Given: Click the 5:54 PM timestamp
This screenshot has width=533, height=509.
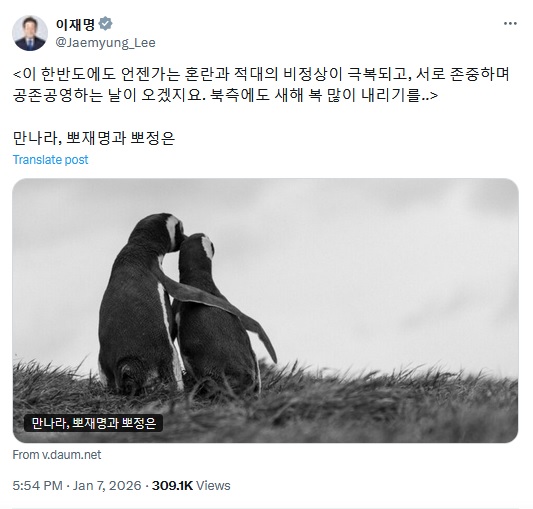Looking at the screenshot, I should click(x=37, y=485).
